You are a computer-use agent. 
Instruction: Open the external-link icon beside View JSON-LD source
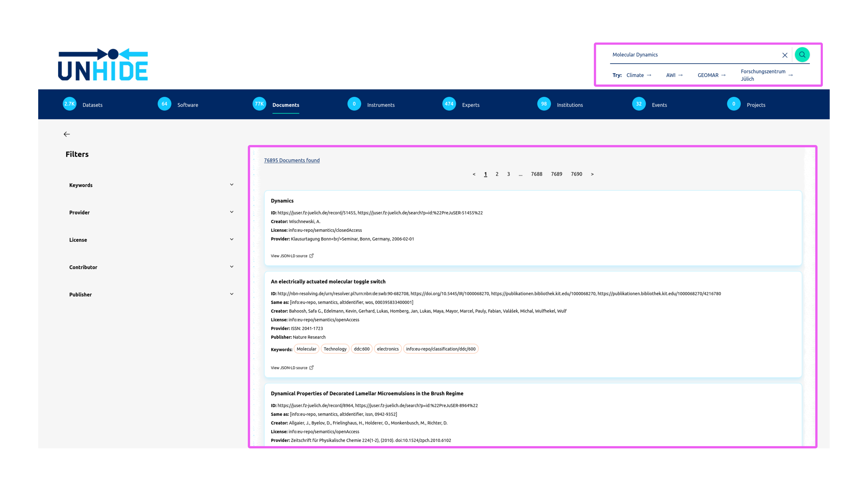[x=311, y=256]
